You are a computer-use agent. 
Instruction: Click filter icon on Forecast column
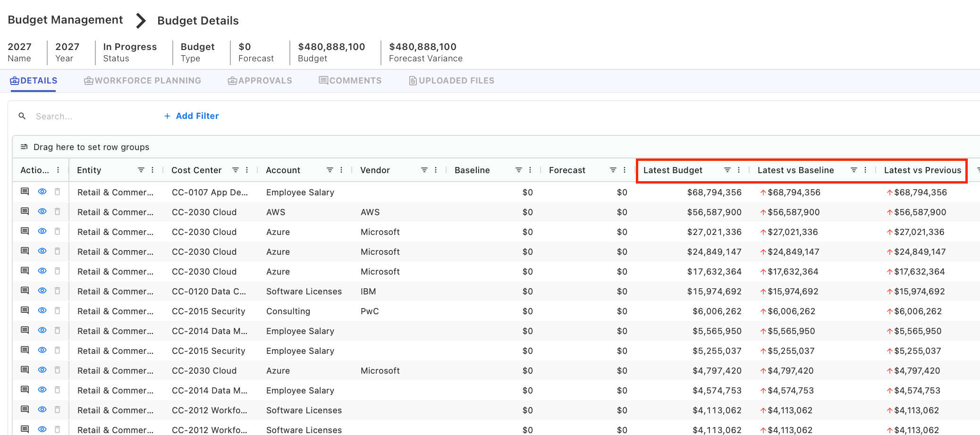(x=613, y=170)
